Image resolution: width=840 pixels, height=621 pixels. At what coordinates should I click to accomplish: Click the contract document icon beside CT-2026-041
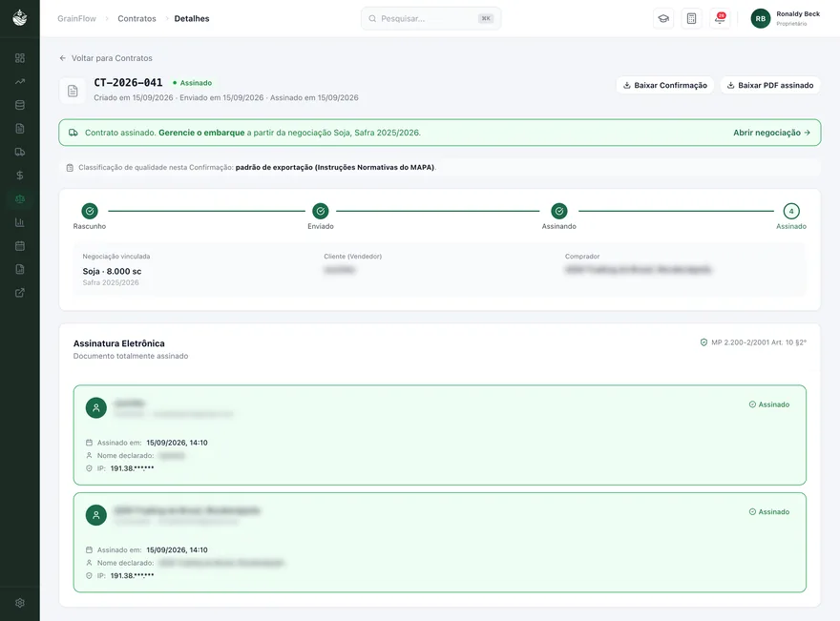click(x=73, y=91)
